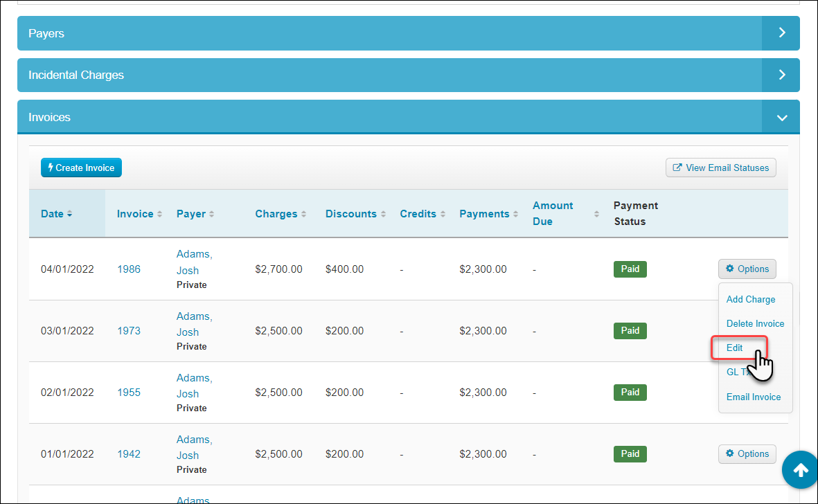Click the 01/01/2022 date cell

67,454
